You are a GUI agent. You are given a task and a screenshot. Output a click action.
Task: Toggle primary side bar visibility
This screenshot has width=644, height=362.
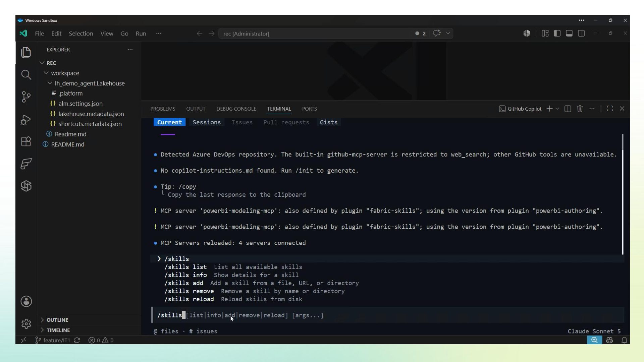(x=557, y=34)
